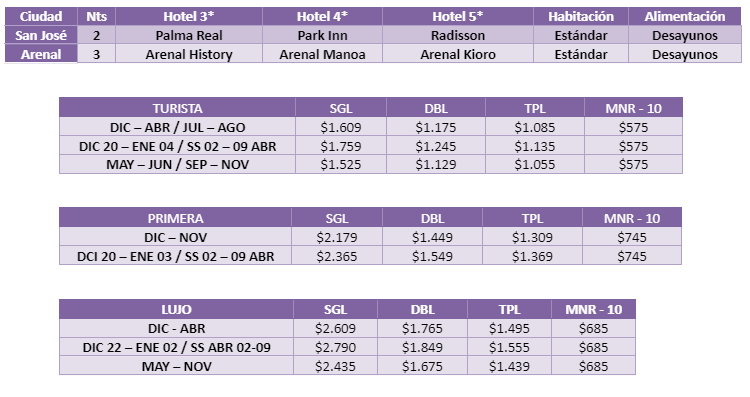750x397 pixels.
Task: Click the LUJO table header
Action: tap(176, 309)
